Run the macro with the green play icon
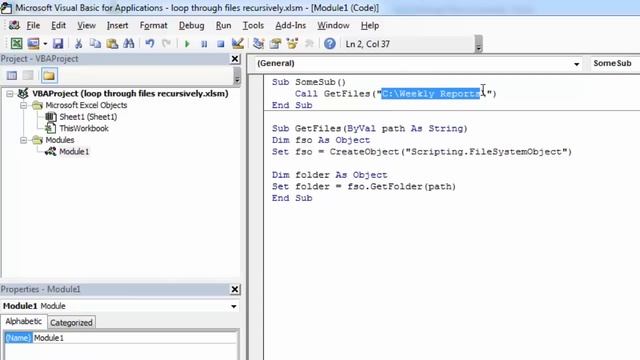Screen dimensions: 640x360 [187, 44]
